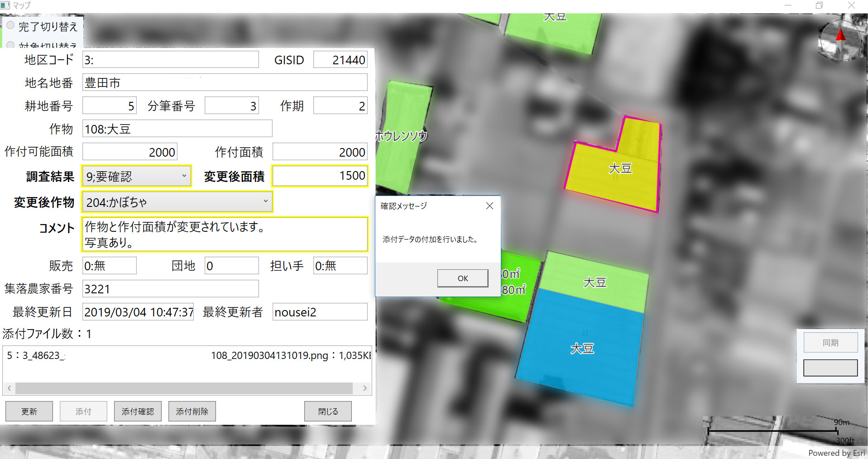Edit the 変更後面積 field showing 1500
This screenshot has height=459, width=868.
pyautogui.click(x=320, y=176)
